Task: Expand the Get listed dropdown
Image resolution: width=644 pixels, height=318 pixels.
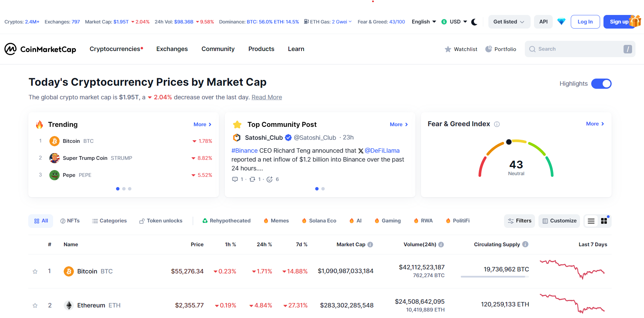Action: pos(509,22)
